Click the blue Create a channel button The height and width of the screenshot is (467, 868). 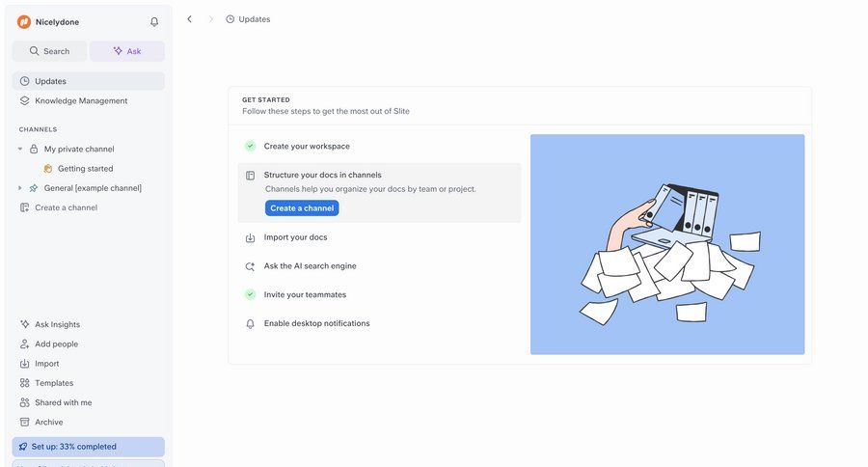[x=302, y=208]
